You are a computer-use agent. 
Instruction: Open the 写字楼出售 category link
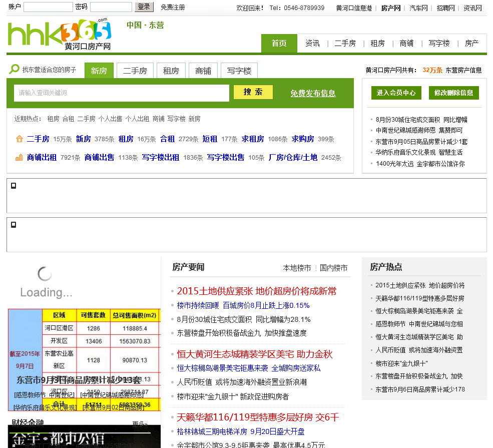225,158
